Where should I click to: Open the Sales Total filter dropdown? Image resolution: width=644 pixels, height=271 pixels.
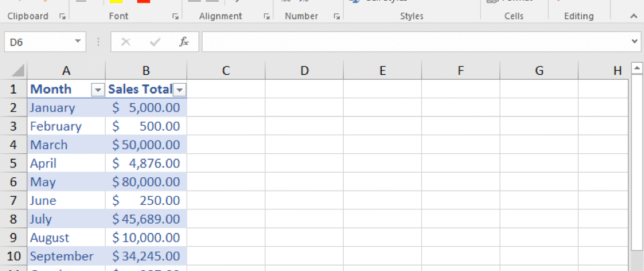179,90
